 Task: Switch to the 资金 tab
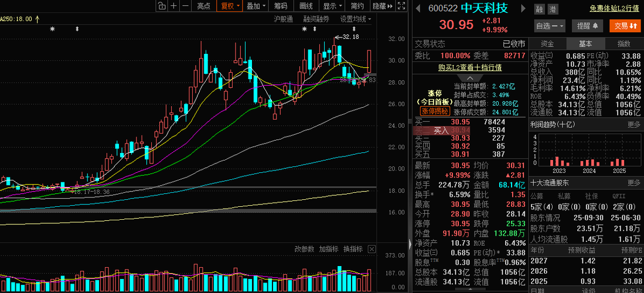(547, 43)
